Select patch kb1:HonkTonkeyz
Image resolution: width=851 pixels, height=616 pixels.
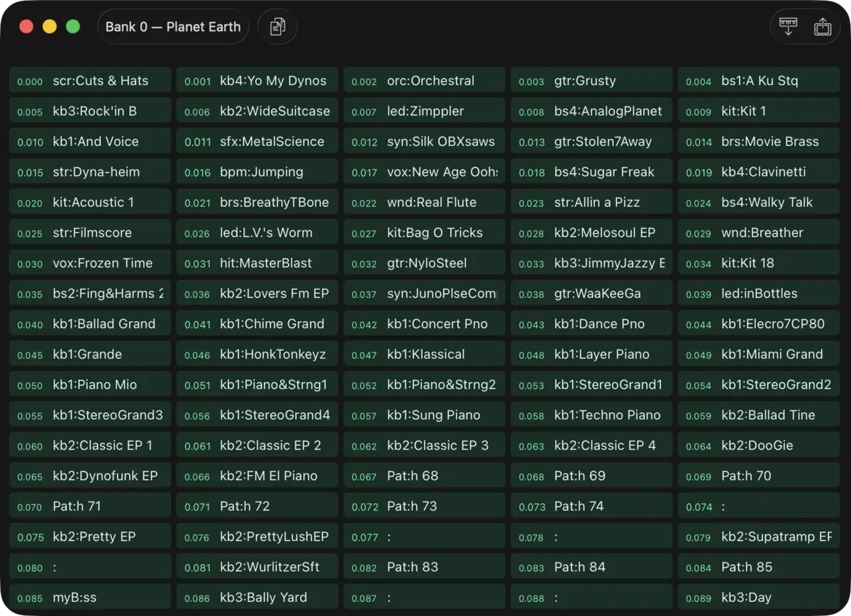pyautogui.click(x=258, y=354)
